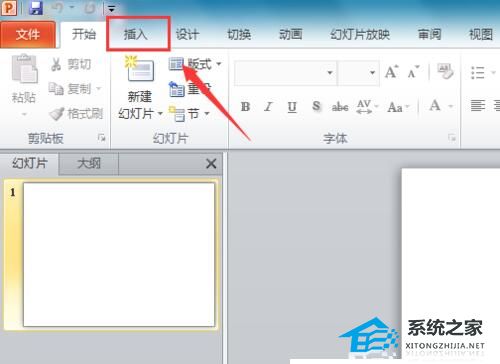The width and height of the screenshot is (500, 364).
Task: Expand the 复制 copy dropdown arrow
Action: click(98, 89)
